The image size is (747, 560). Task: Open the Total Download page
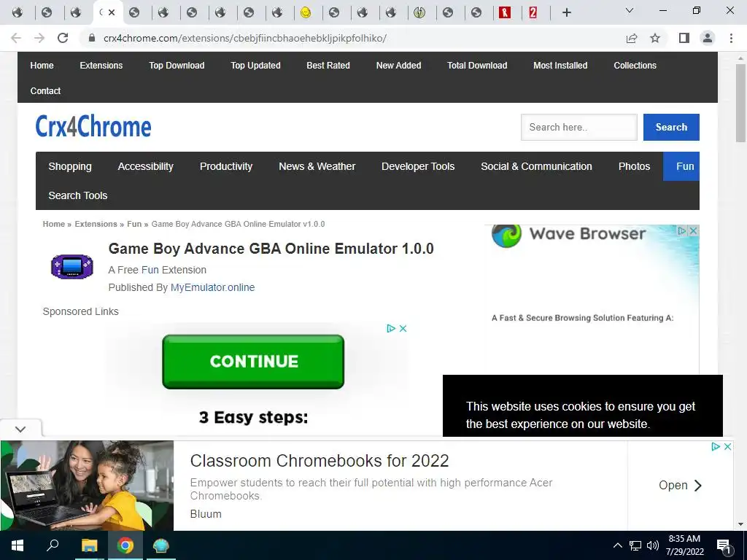(477, 65)
